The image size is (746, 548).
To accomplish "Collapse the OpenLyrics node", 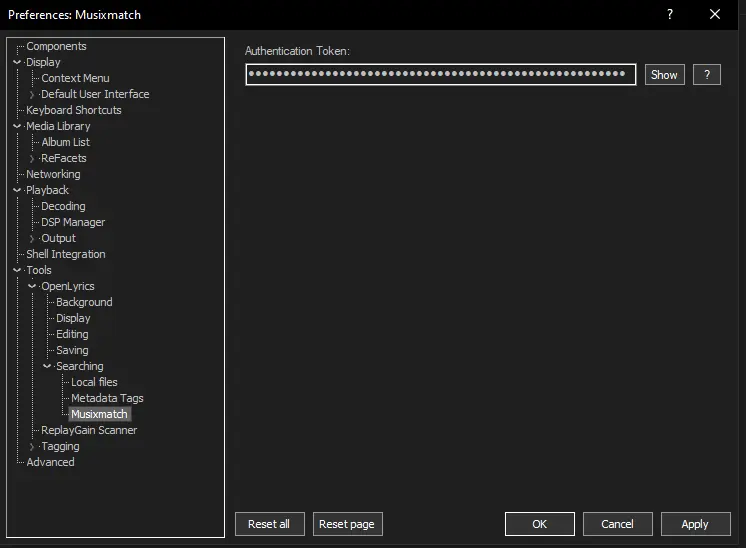I will click(32, 286).
